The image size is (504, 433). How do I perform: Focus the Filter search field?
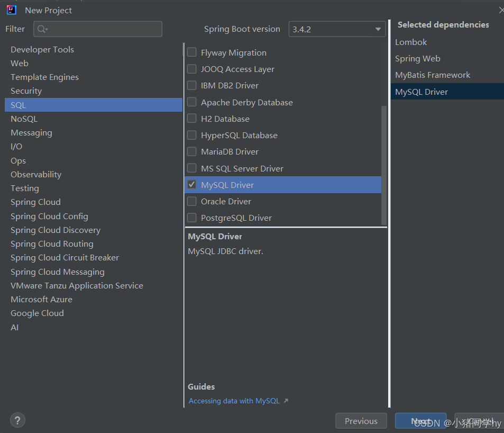[x=98, y=29]
